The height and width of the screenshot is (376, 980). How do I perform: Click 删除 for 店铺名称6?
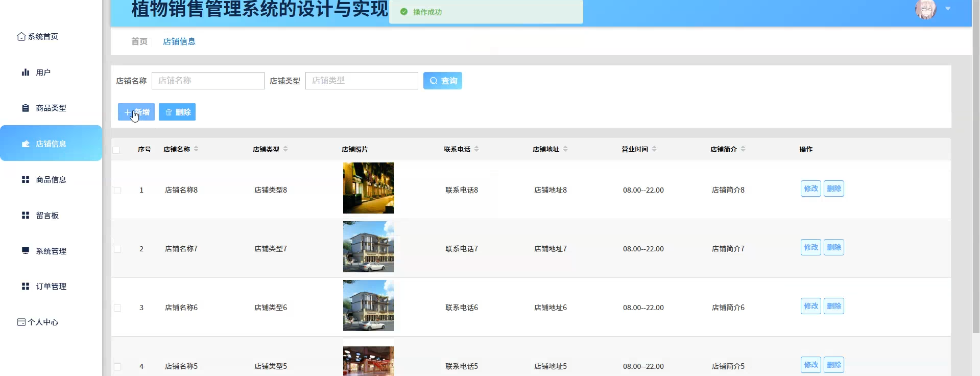(834, 306)
